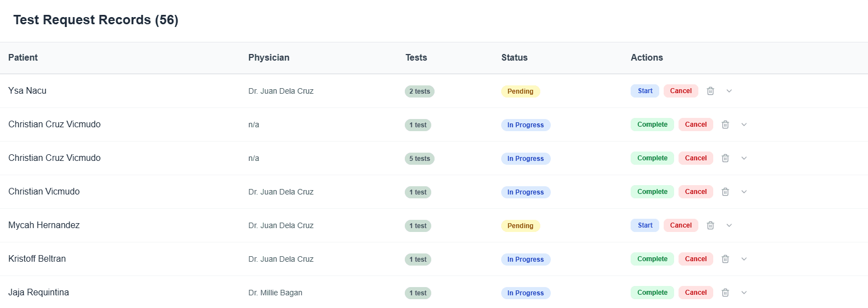The image size is (868, 308).
Task: Click the 1 test badge for Jaja Requintina
Action: point(418,293)
